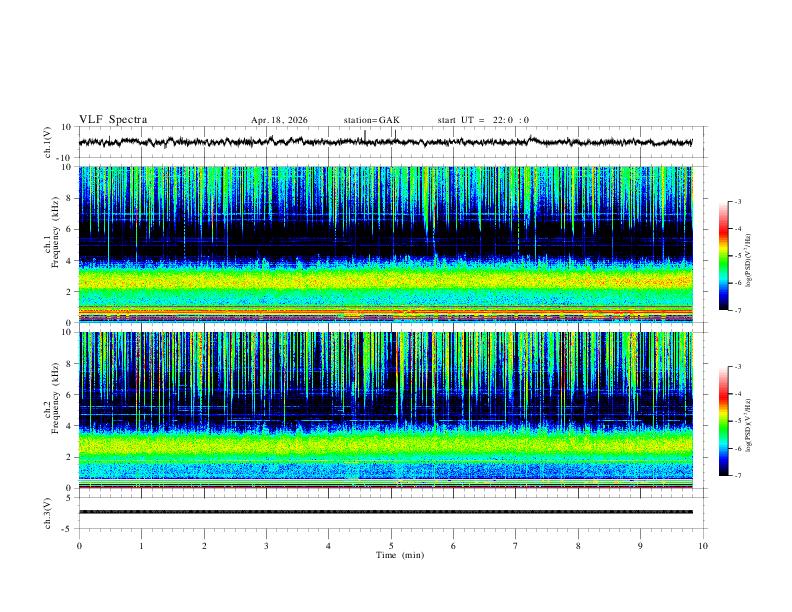Screen dimensions: 792x612
Task: Click the '-7' tick on upper colorbar
Action: (737, 311)
